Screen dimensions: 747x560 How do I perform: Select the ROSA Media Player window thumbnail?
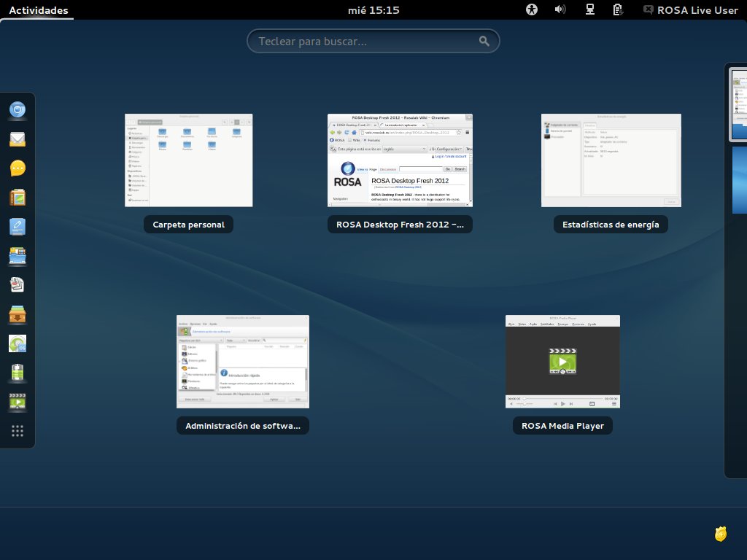[x=562, y=362]
